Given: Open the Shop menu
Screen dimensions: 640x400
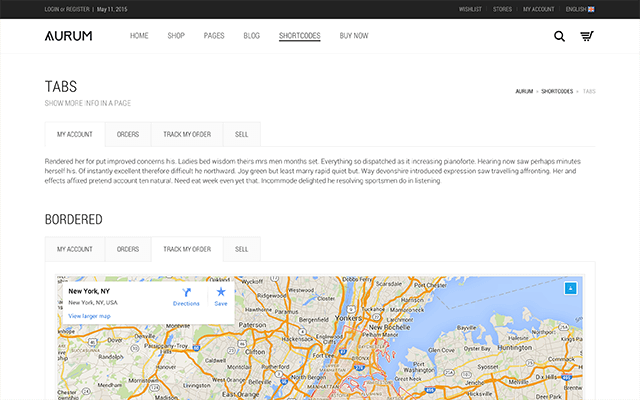Looking at the screenshot, I should 176,36.
